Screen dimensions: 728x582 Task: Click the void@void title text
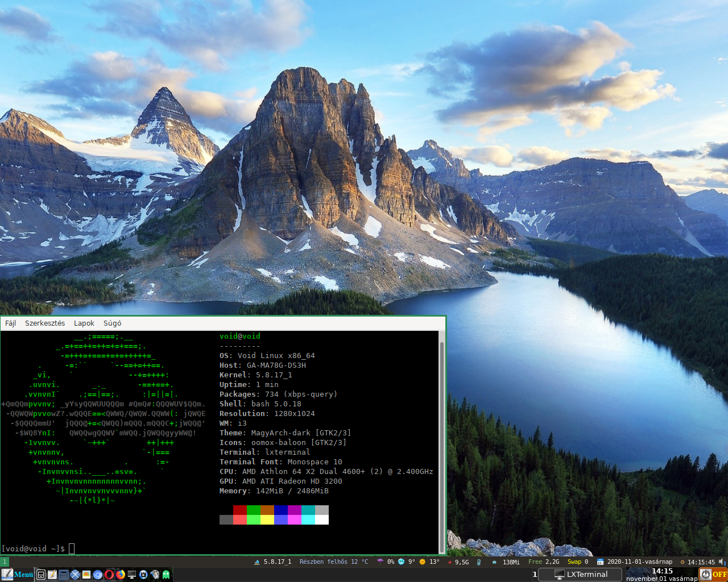pyautogui.click(x=240, y=336)
